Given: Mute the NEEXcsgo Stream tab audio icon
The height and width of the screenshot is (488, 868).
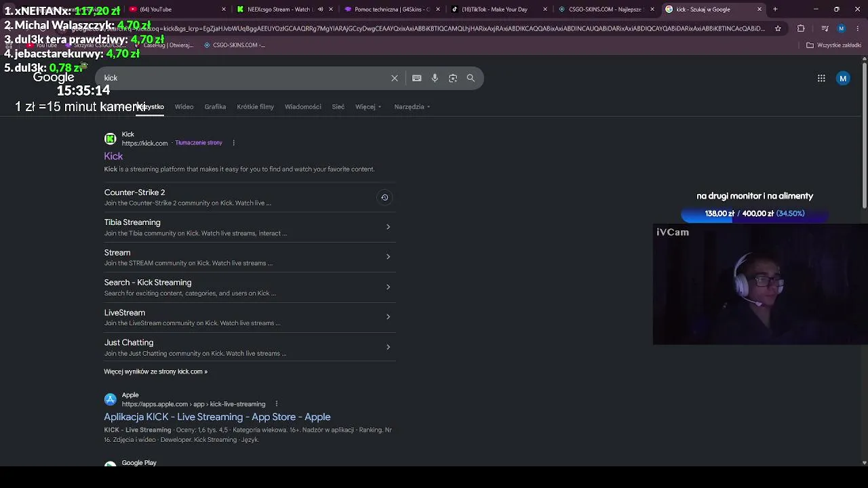Looking at the screenshot, I should click(320, 9).
